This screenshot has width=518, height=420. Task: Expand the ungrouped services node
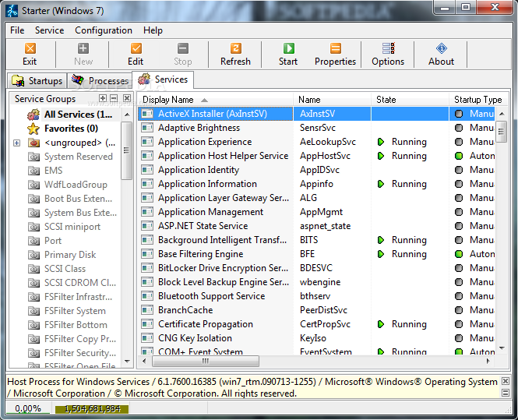(16, 143)
